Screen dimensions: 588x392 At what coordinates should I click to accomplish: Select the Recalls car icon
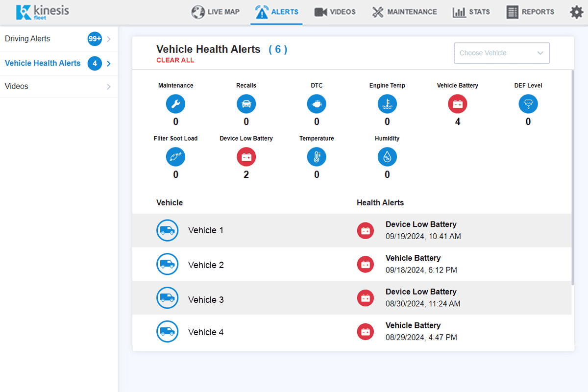[246, 104]
